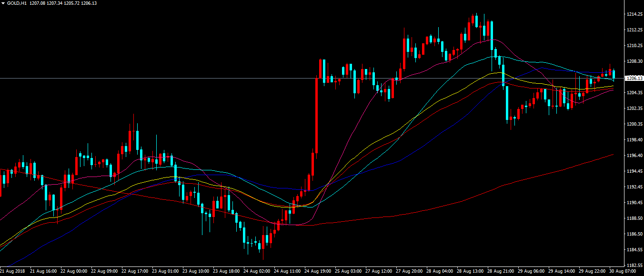Click the 24 Aug 02:00 time label
Screen dimensions: 644x276
click(x=257, y=271)
